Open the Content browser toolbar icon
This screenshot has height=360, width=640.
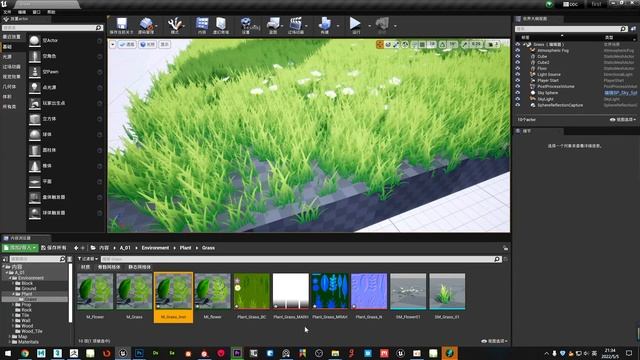(x=202, y=23)
